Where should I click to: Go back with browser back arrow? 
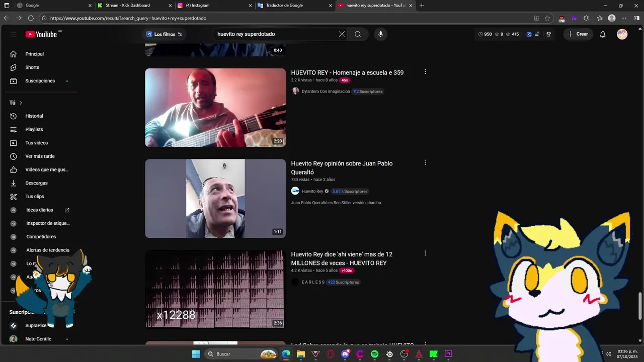point(7,18)
